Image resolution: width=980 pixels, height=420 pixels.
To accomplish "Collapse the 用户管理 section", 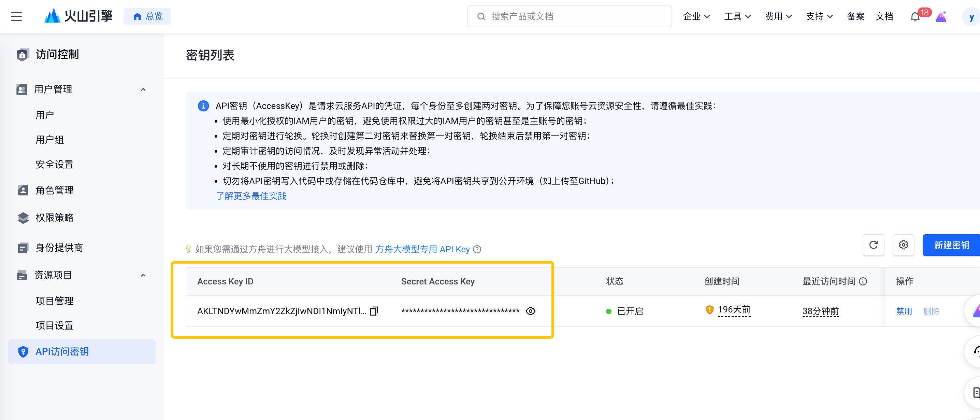I will 143,89.
